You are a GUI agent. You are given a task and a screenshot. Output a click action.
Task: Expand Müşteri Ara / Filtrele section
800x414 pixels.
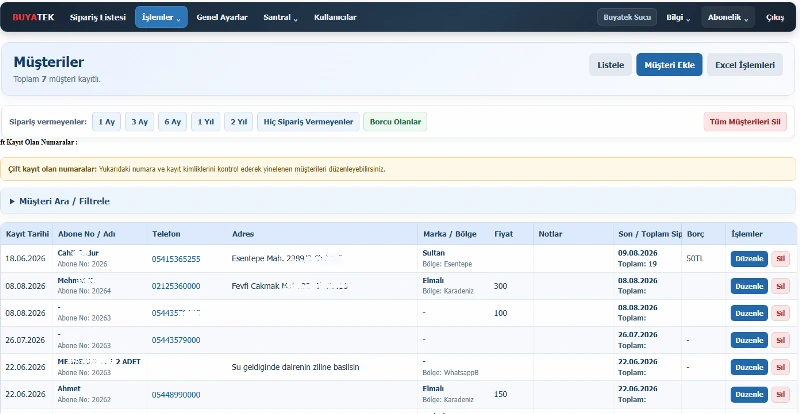pyautogui.click(x=398, y=201)
